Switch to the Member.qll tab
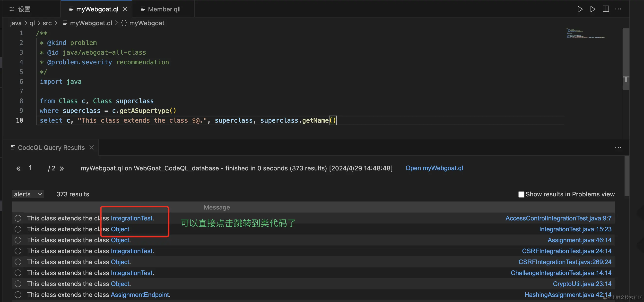 pos(163,9)
